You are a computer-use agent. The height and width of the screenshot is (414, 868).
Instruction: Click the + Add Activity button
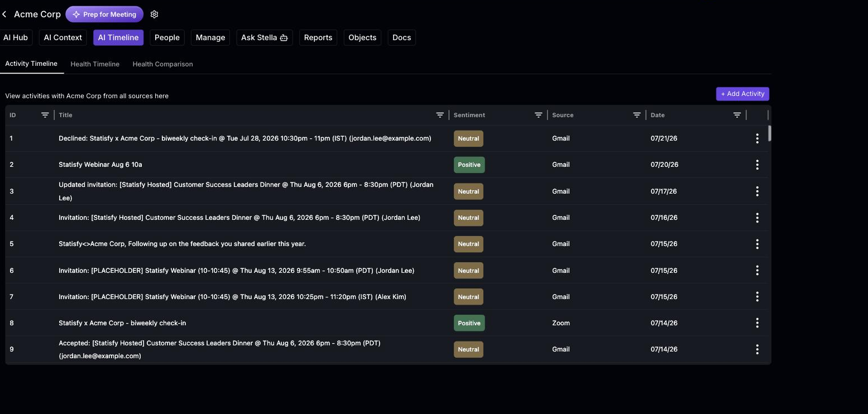coord(742,94)
